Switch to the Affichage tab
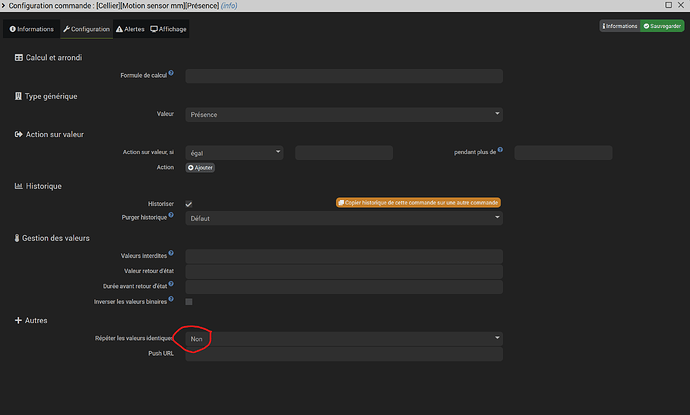Viewport: 690px width, 415px height. tap(169, 29)
